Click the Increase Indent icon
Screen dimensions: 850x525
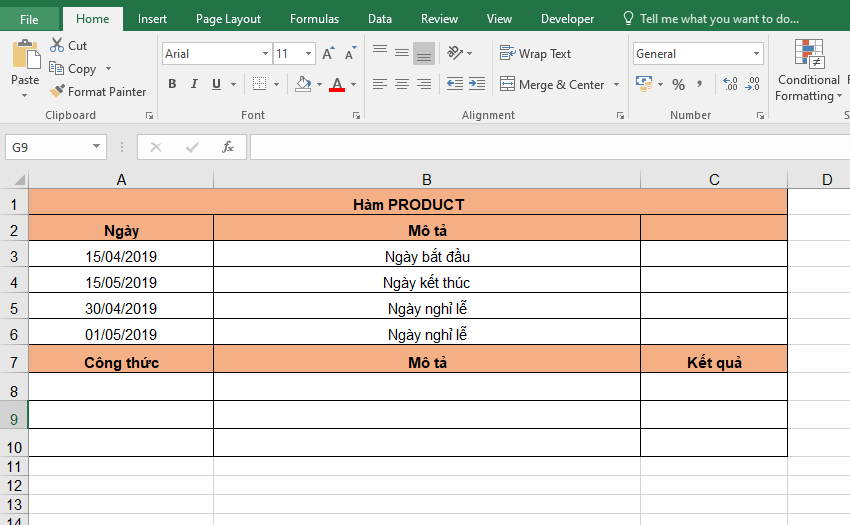476,85
